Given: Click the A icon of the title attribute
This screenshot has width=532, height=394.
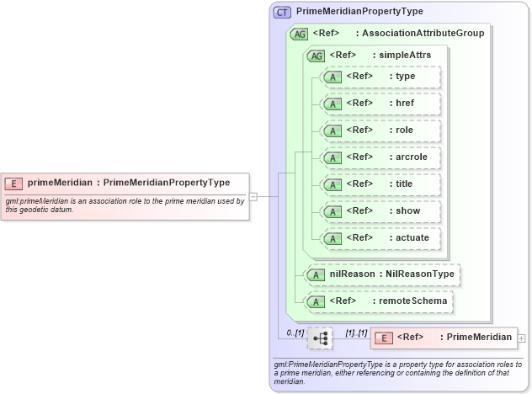Looking at the screenshot, I should click(332, 185).
